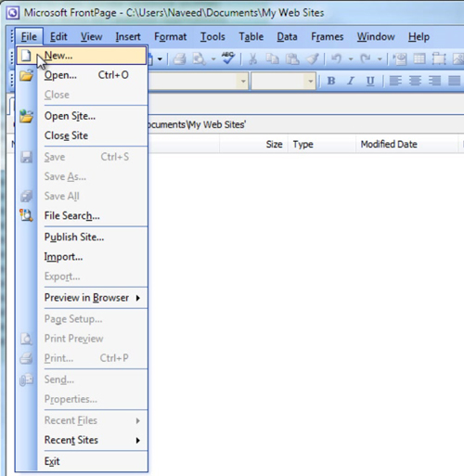Screen dimensions: 464x476
Task: Click the Undo arrow icon
Action: 336,58
